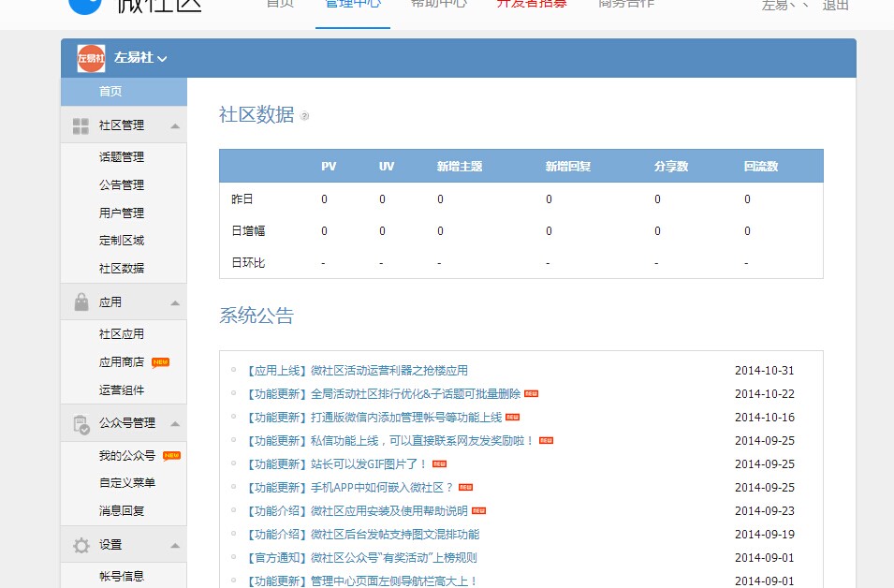Collapse the 应用 section arrow
The image size is (894, 588).
point(175,302)
